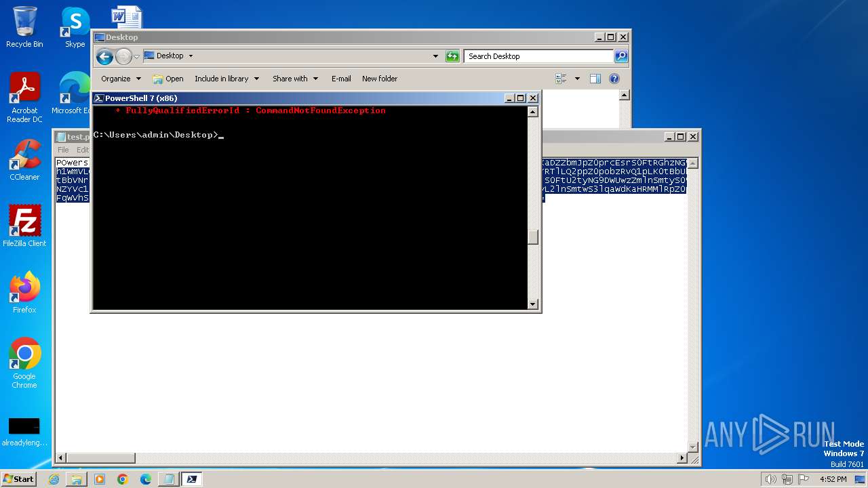Click Notepad vertical scrollbar down arrow
The image size is (868, 488).
click(693, 447)
